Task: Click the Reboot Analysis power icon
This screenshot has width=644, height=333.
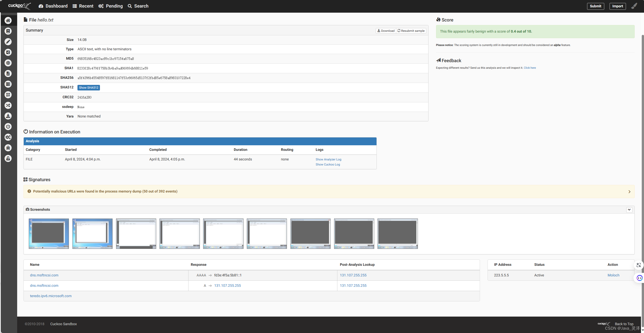Action: point(8,127)
